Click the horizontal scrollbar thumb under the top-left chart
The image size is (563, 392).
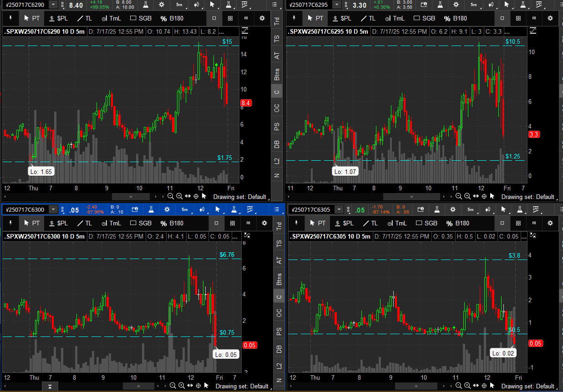(x=131, y=196)
